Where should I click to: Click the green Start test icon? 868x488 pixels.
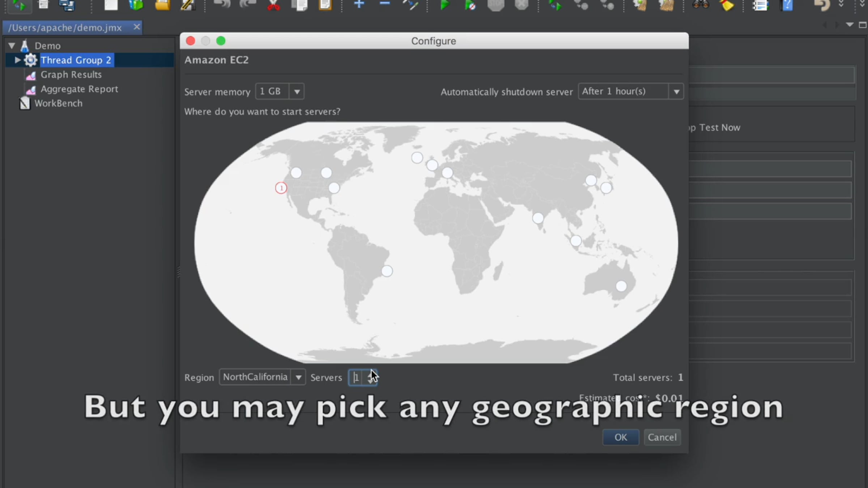[445, 5]
